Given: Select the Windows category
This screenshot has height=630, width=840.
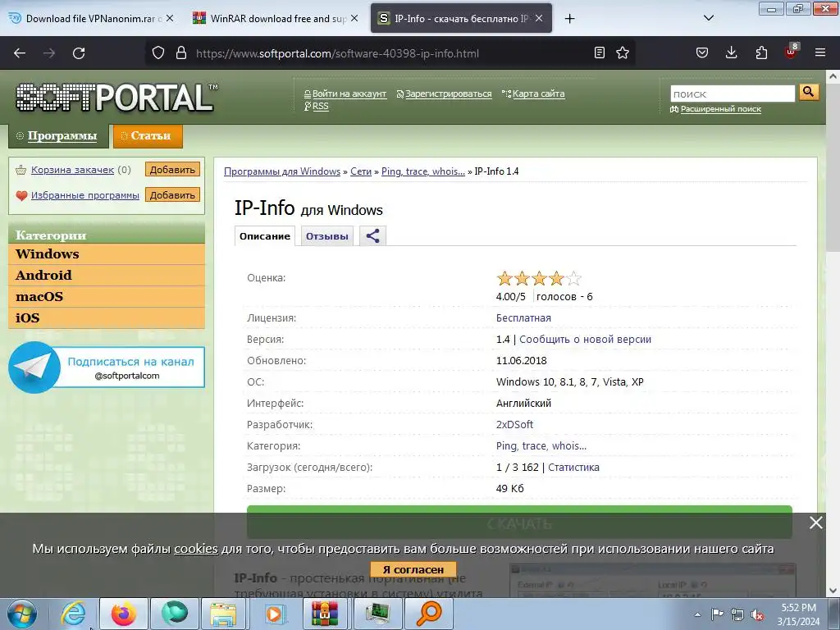Looking at the screenshot, I should pyautogui.click(x=107, y=254).
